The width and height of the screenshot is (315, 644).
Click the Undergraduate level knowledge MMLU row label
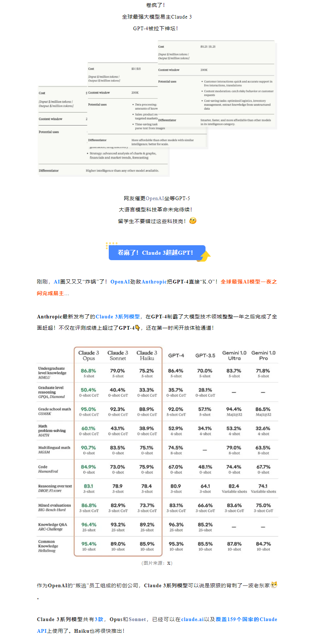pyautogui.click(x=52, y=373)
